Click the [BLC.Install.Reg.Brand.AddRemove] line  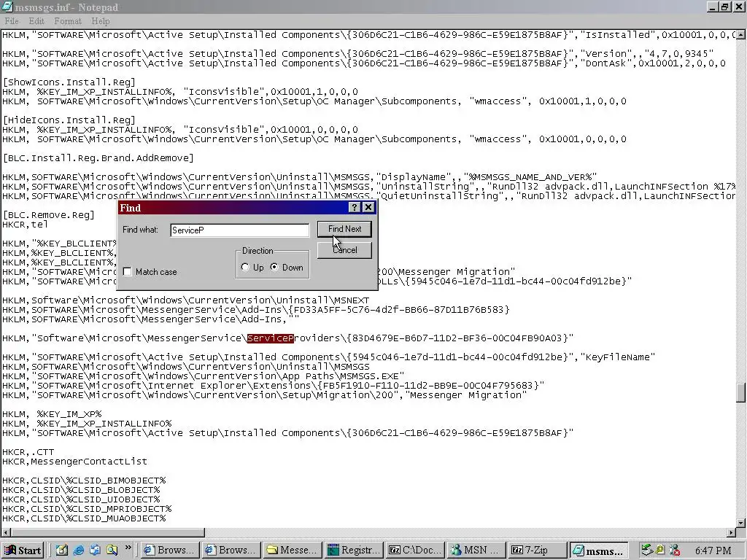point(98,158)
